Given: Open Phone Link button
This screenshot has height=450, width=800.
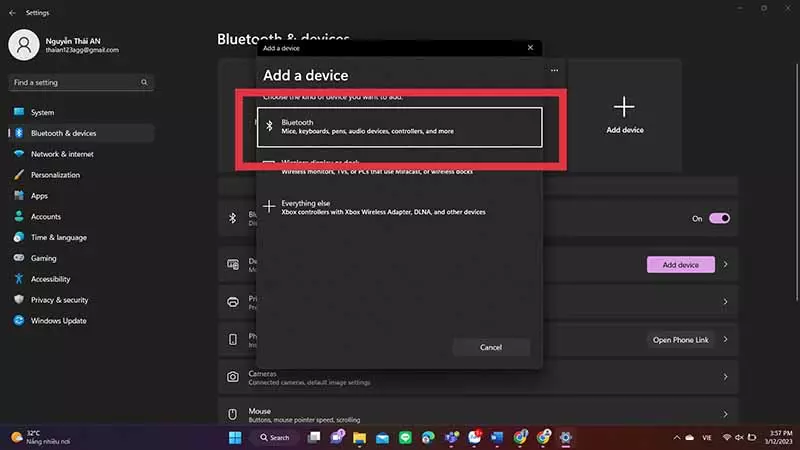Looking at the screenshot, I should click(681, 340).
